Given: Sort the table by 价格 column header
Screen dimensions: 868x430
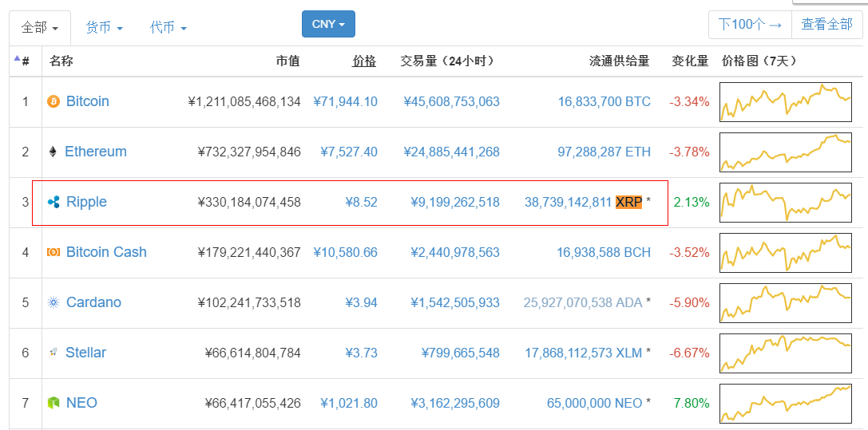Looking at the screenshot, I should [364, 61].
